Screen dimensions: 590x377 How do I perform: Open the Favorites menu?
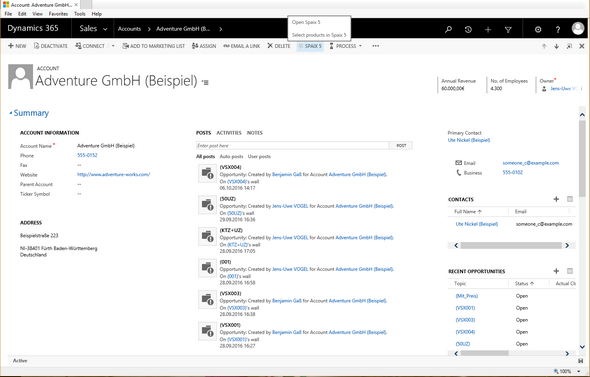click(58, 14)
